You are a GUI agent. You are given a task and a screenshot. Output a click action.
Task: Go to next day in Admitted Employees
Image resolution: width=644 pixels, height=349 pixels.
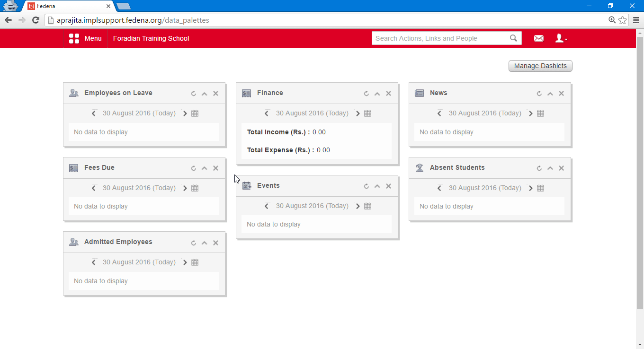click(x=185, y=262)
